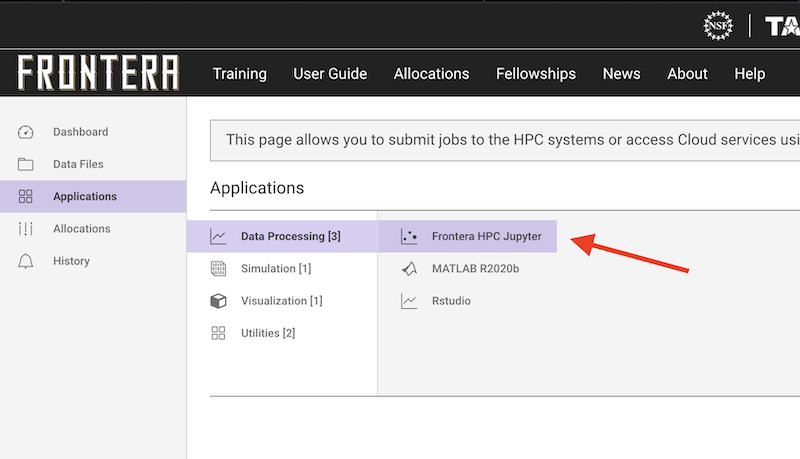Open the Fellowships page

pos(536,74)
